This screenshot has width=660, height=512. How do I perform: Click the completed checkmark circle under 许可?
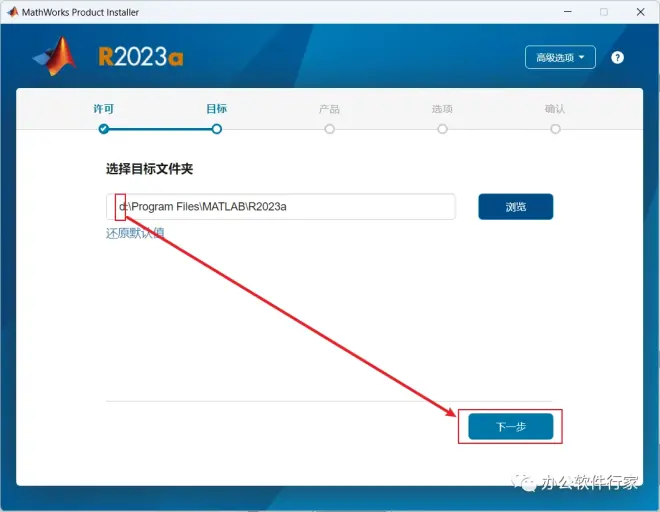104,129
